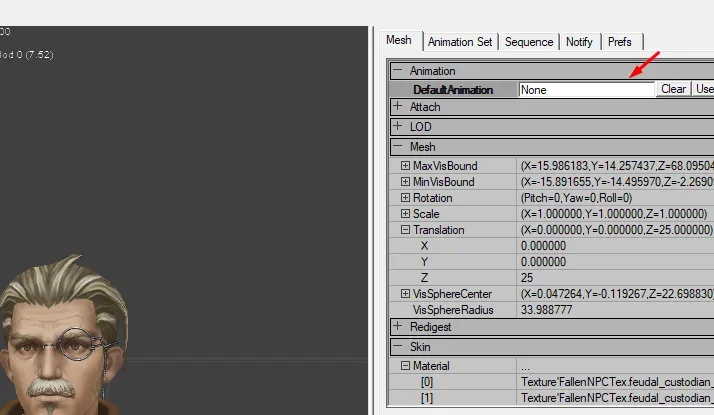714x415 pixels.
Task: Expand the VisSphereCenter property
Action: [405, 294]
